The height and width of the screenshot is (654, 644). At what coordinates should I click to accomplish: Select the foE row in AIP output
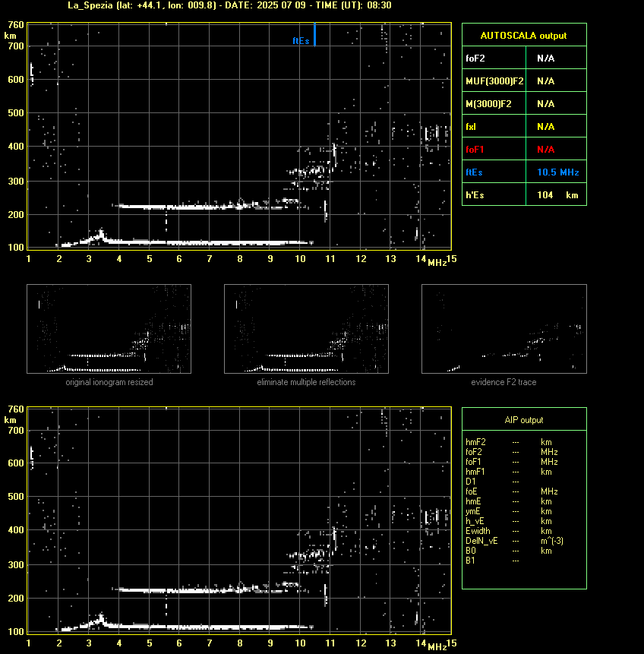click(511, 491)
